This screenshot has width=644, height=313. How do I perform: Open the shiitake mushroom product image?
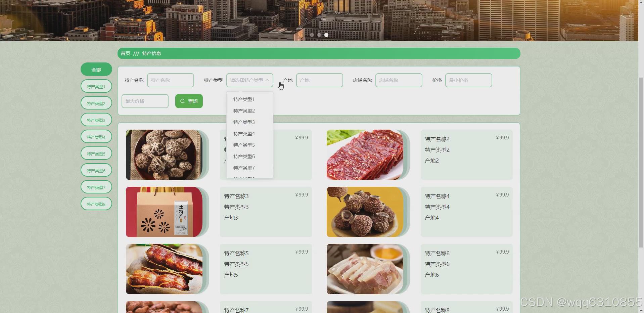pos(164,155)
